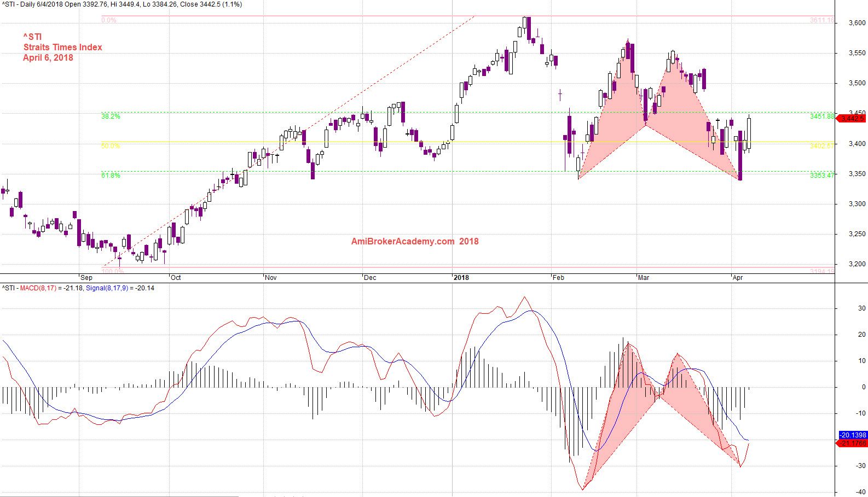Click the MACD axis label 30

[862, 308]
